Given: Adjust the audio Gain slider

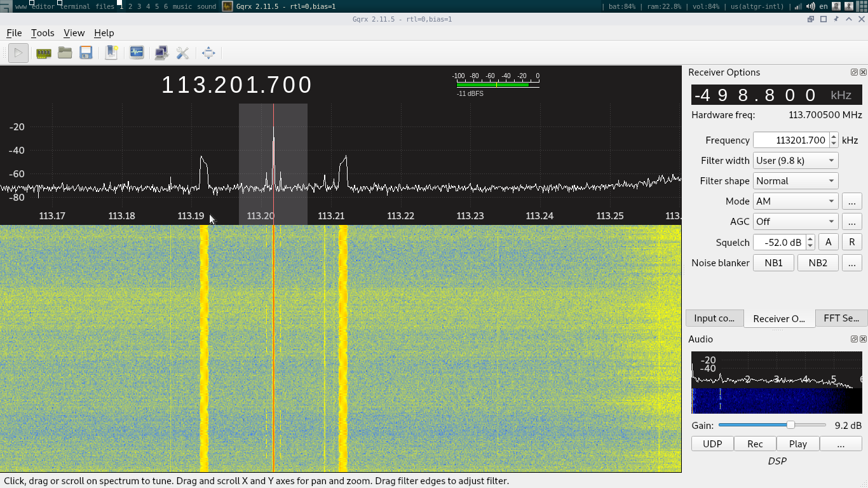Looking at the screenshot, I should pos(790,424).
